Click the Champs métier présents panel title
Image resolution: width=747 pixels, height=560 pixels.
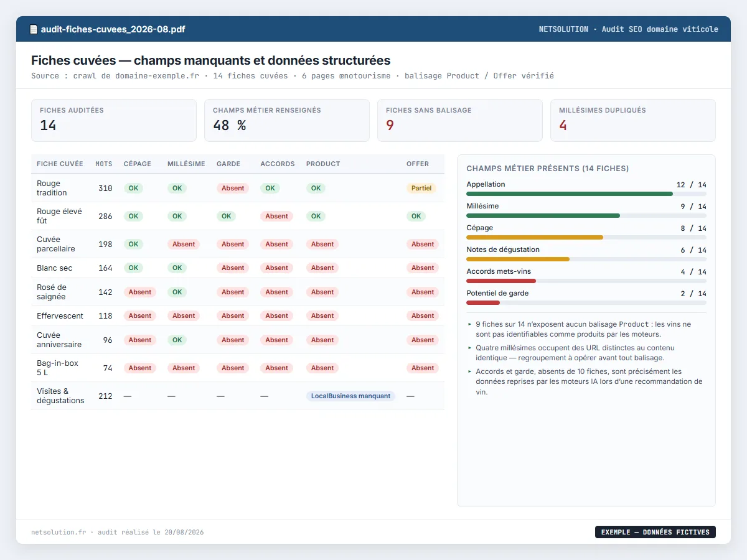[x=547, y=169]
